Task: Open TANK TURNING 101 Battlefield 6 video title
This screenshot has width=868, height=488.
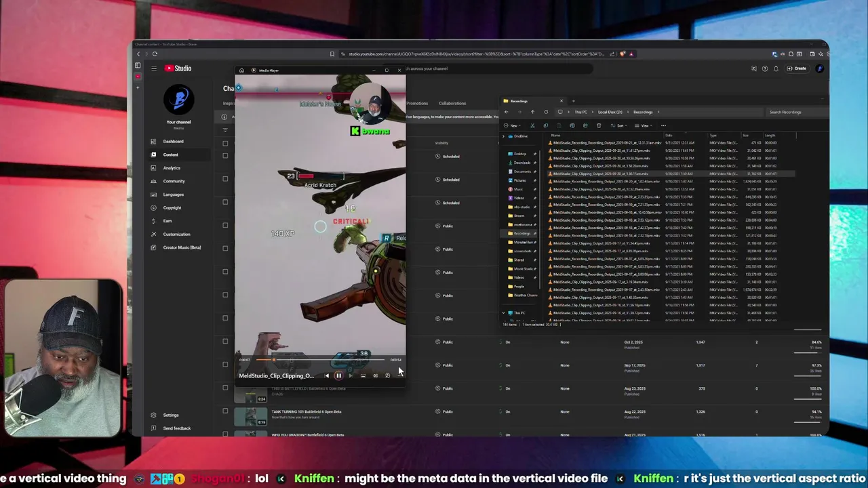Action: [307, 411]
